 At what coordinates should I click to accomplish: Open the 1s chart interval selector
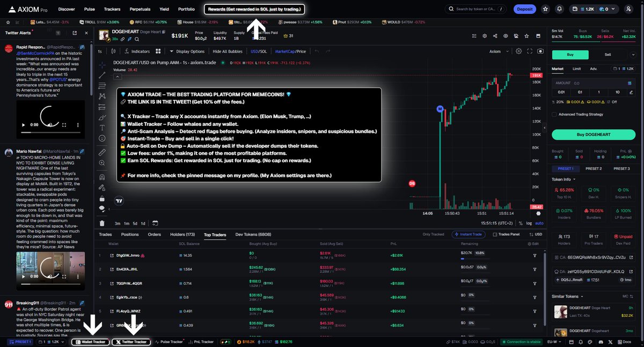coord(100,52)
